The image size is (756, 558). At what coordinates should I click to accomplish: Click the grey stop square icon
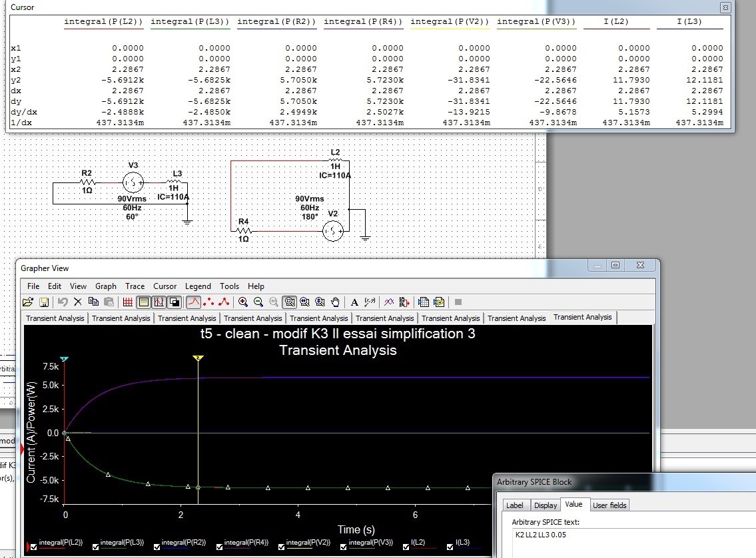click(458, 302)
